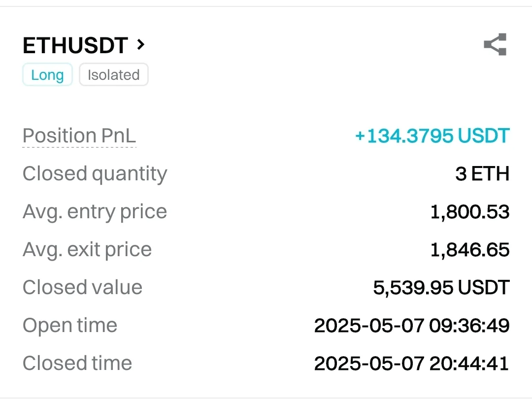
Task: Select the 3 ETH quantity value
Action: coord(482,174)
